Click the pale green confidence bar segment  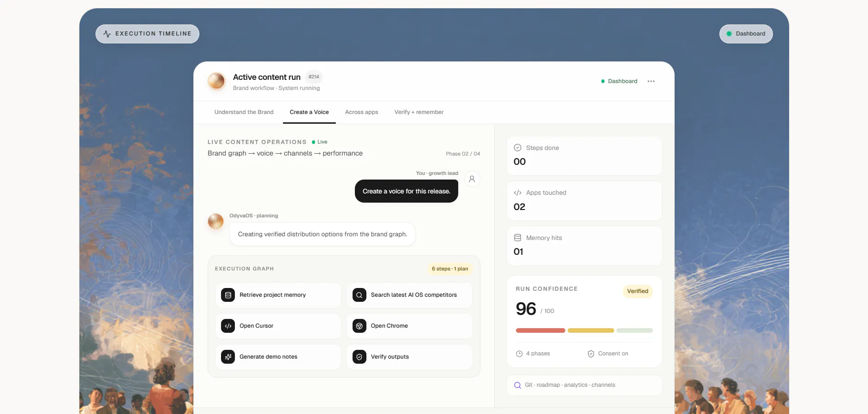coord(635,330)
